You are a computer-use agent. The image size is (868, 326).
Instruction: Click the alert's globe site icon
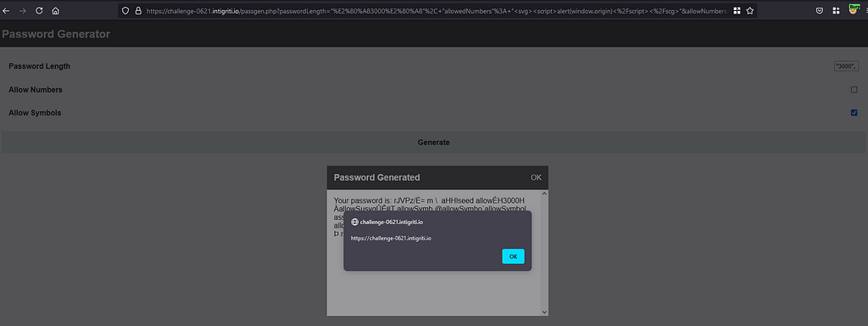pos(355,222)
